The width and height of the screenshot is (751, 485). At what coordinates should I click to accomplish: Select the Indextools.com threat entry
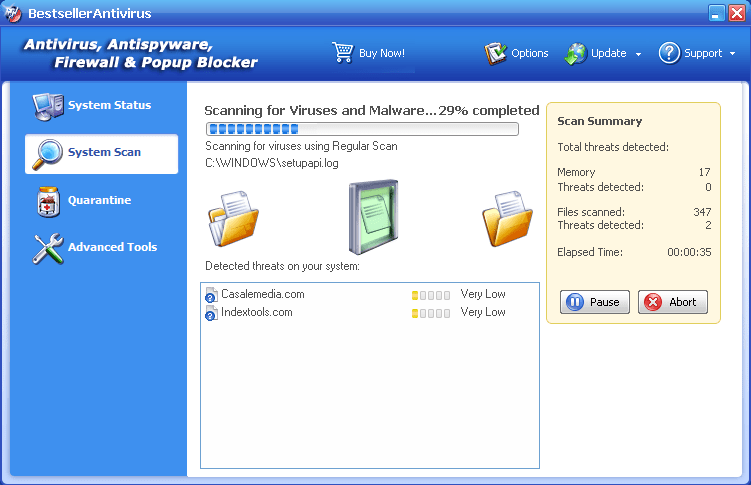click(x=256, y=313)
